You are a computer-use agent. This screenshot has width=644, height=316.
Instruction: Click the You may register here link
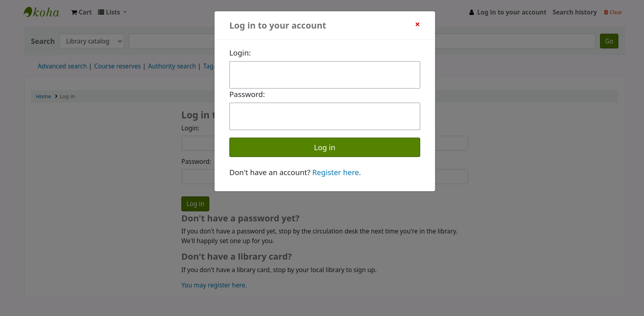214,285
